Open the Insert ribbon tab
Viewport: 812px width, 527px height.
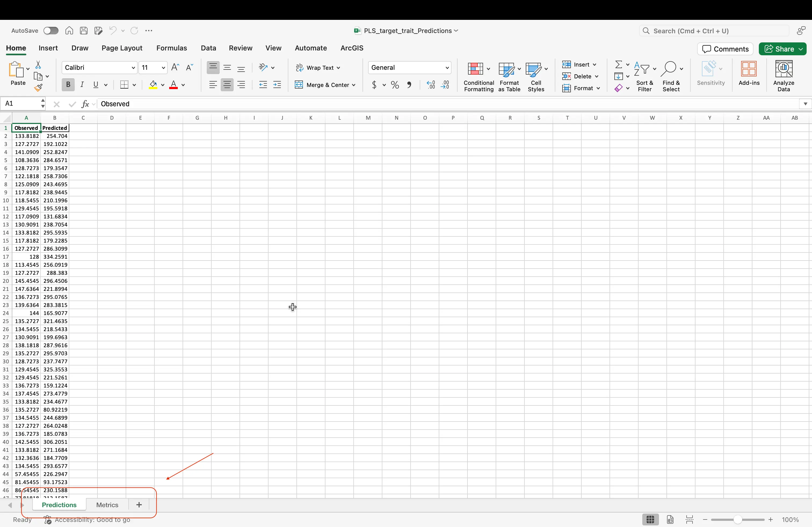[x=48, y=48]
